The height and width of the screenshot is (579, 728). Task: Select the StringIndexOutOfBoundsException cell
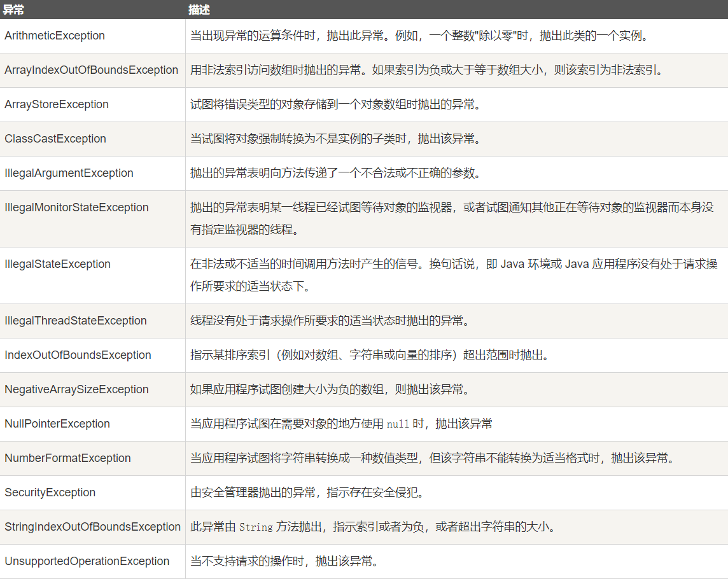coord(92,527)
